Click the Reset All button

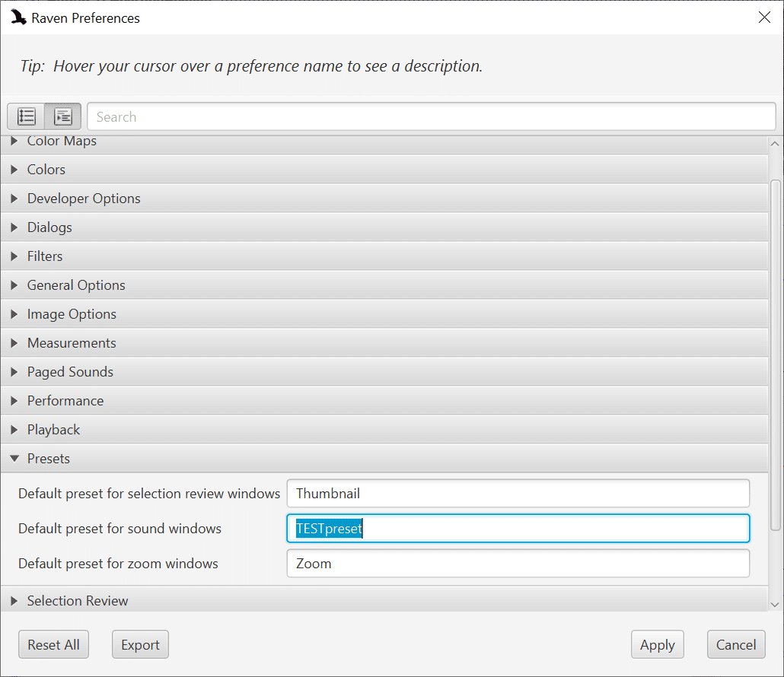tap(53, 644)
